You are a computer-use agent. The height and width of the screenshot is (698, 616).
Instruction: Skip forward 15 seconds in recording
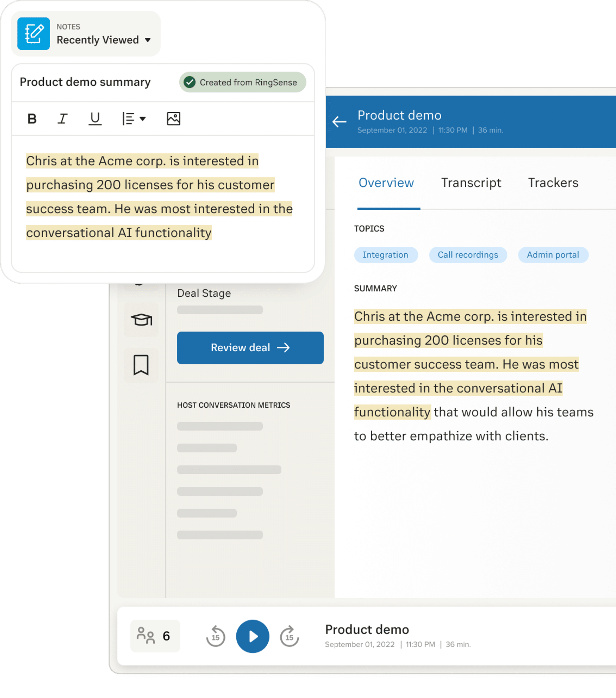coord(289,636)
